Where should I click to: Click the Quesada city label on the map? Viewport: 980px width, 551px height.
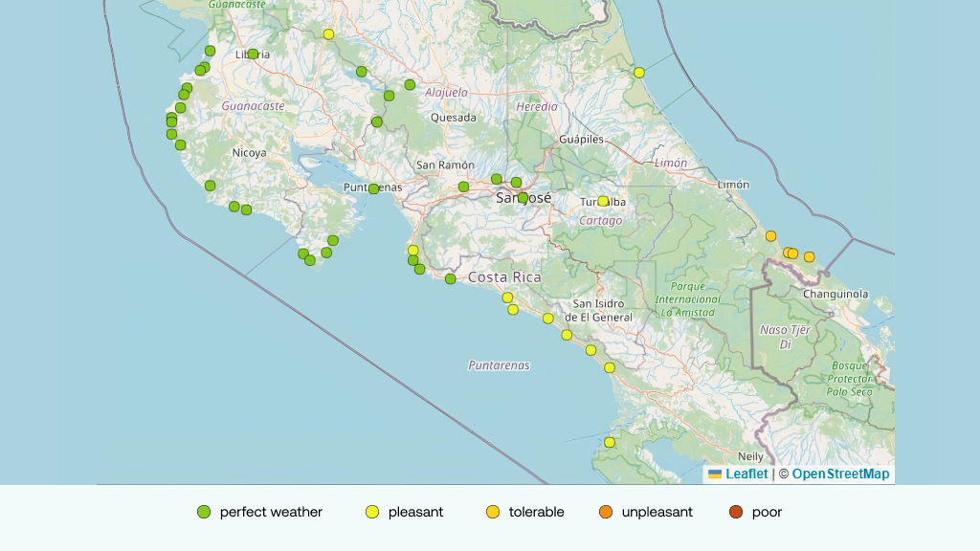pyautogui.click(x=454, y=118)
